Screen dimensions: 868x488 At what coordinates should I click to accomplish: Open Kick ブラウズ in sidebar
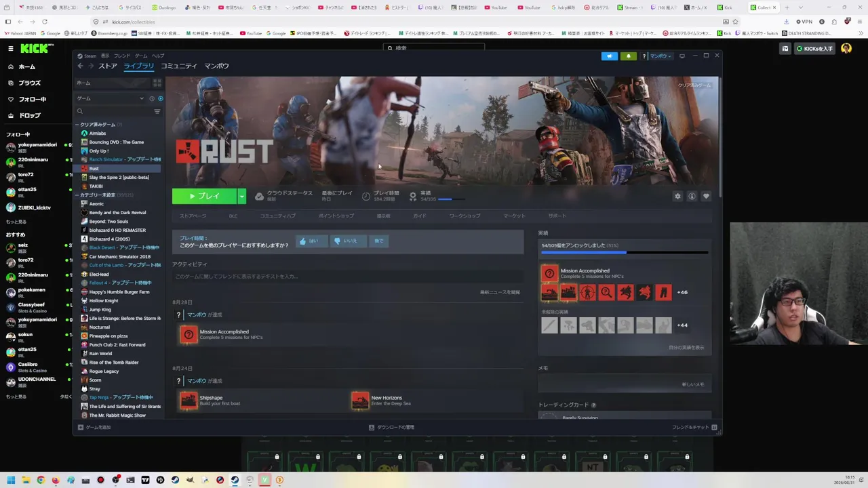point(24,83)
